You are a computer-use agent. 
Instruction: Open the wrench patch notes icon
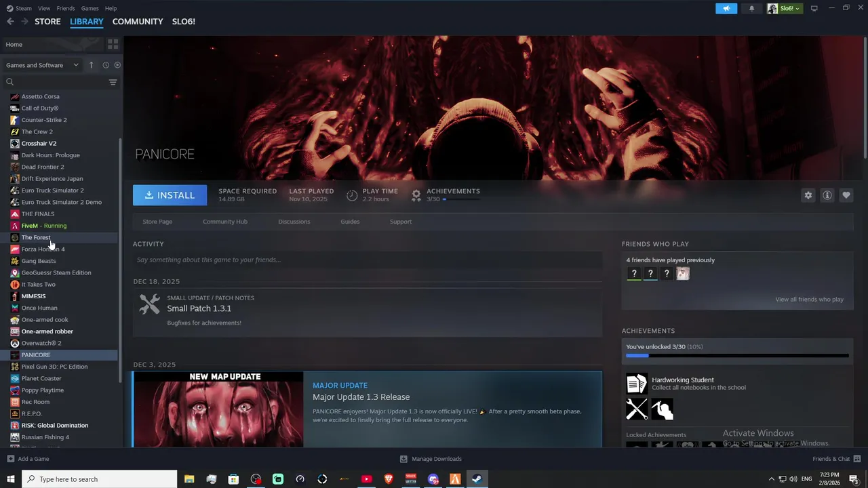(x=150, y=304)
